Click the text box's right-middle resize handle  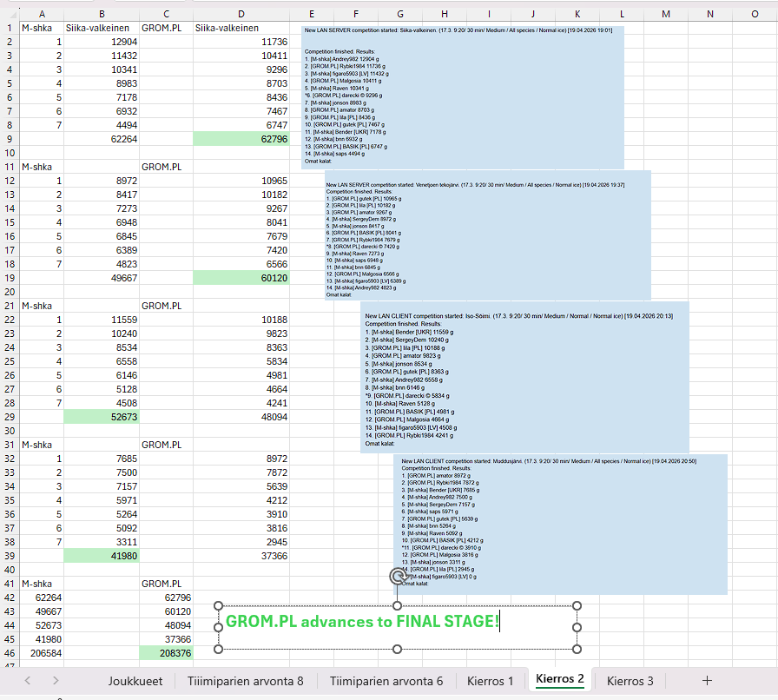tap(577, 627)
